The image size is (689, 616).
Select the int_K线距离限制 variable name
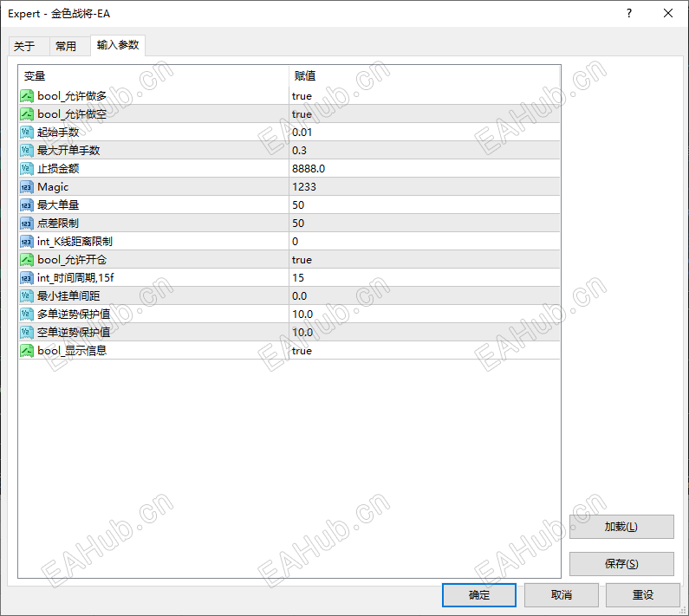75,242
